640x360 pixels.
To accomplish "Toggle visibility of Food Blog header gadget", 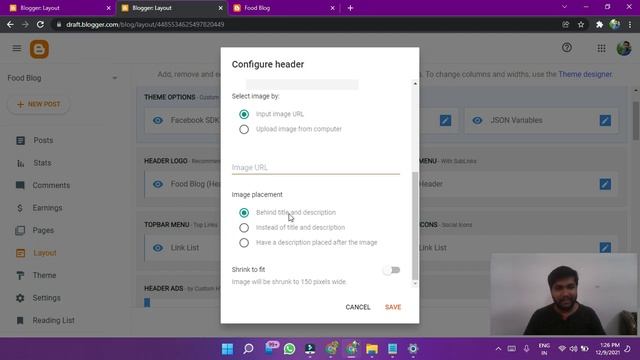I will pos(158,184).
